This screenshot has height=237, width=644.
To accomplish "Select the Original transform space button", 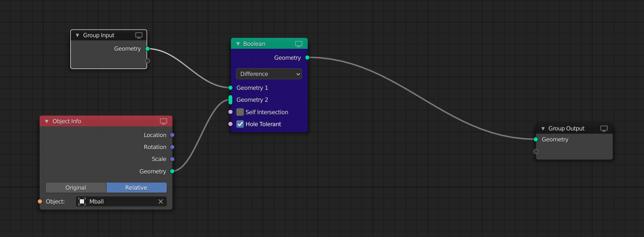I will click(76, 188).
